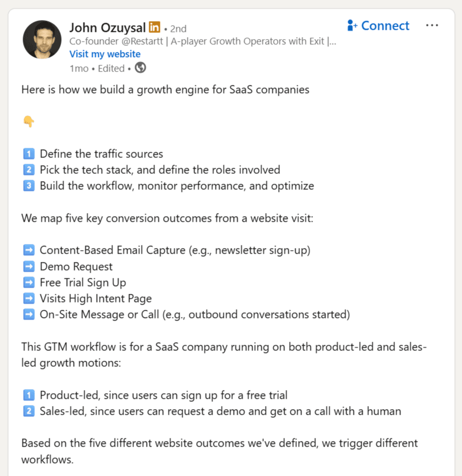
Task: Select the number 3 icon before 'Build the workflow'
Action: coord(28,186)
